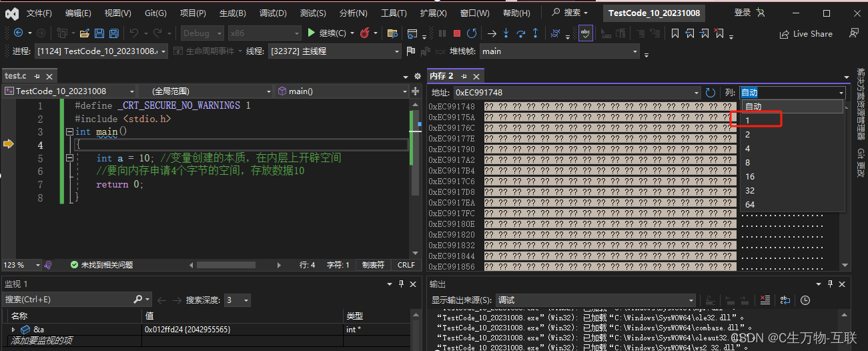Click the Save All icon
Screen dimensions: 868x351
(114, 33)
